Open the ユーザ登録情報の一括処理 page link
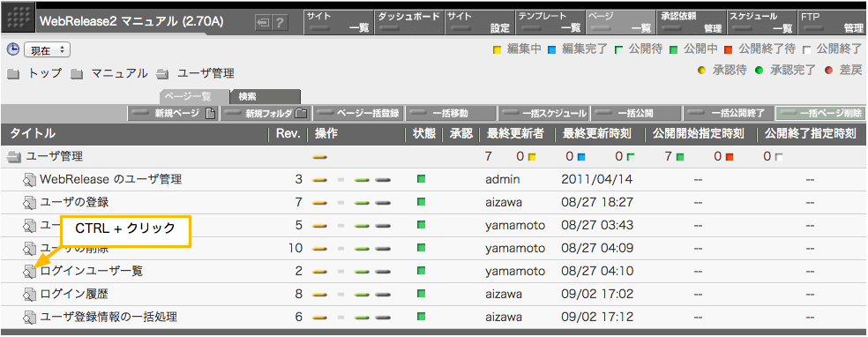Viewport: 868px width, 337px height. [x=108, y=317]
